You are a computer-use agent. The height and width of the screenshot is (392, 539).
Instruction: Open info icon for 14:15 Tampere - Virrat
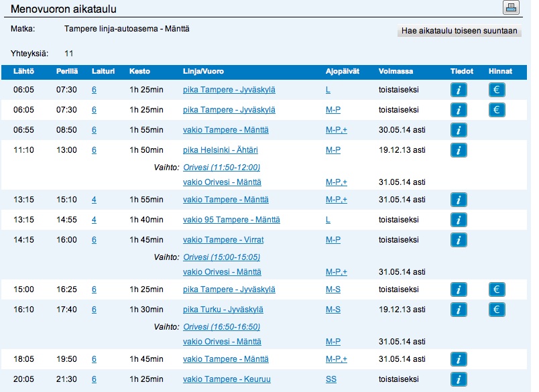459,240
